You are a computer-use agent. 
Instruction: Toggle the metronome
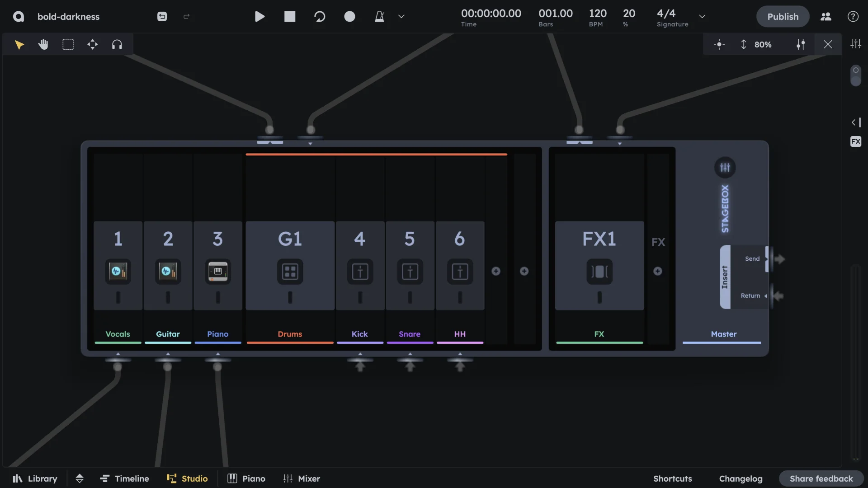click(379, 16)
